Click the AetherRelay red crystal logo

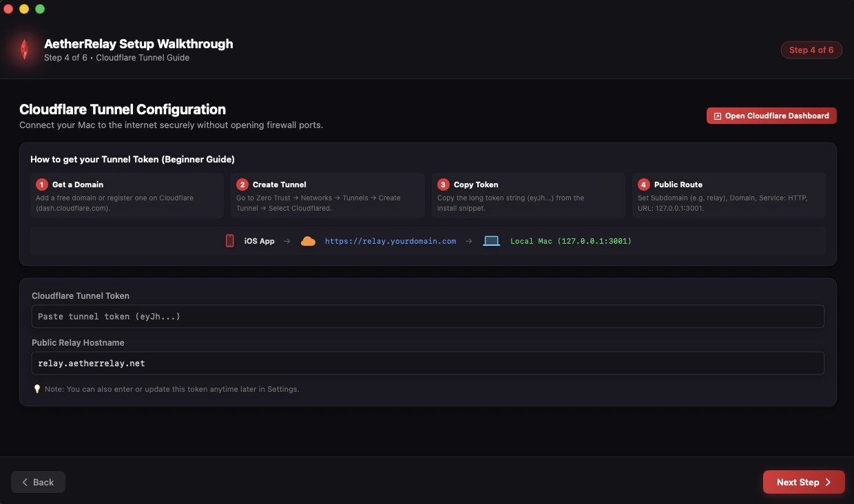(24, 50)
